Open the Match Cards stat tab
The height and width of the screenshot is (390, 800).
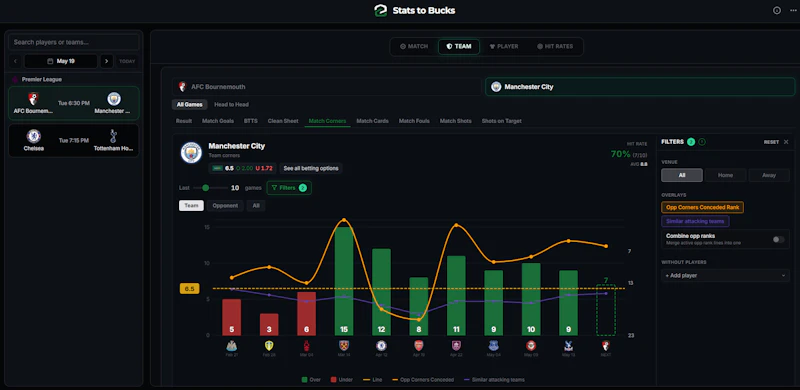(x=372, y=121)
